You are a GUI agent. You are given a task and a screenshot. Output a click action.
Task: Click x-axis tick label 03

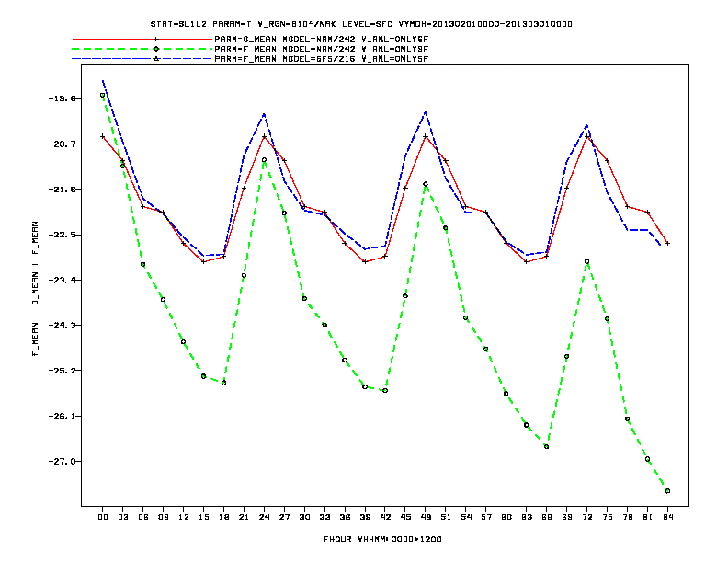pos(122,517)
